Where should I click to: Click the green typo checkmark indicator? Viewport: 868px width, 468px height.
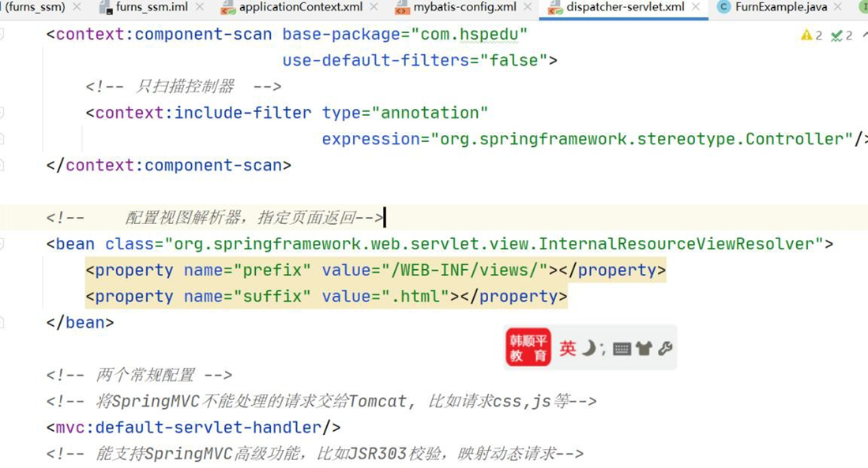point(836,36)
